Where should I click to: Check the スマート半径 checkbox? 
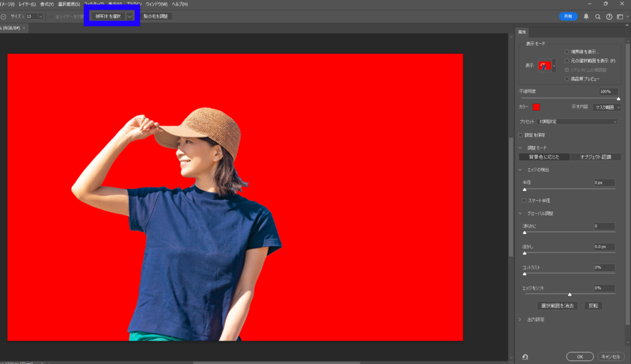click(524, 200)
